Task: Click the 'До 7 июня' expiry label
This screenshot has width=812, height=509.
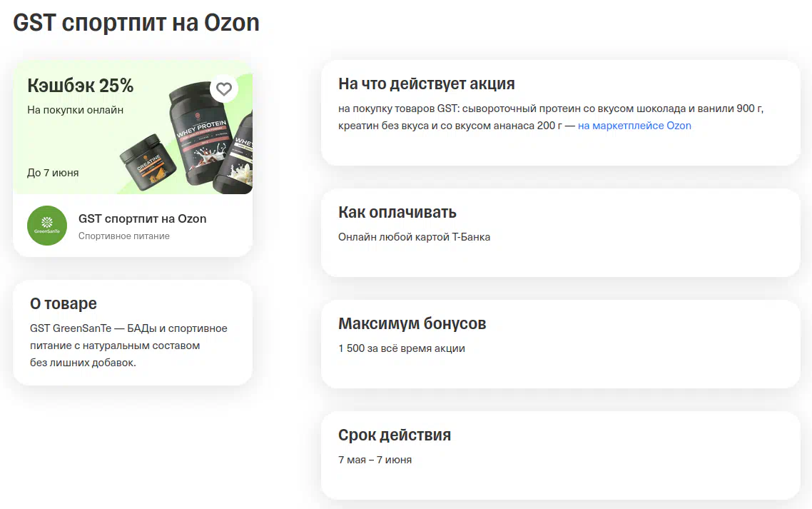Action: pyautogui.click(x=53, y=173)
